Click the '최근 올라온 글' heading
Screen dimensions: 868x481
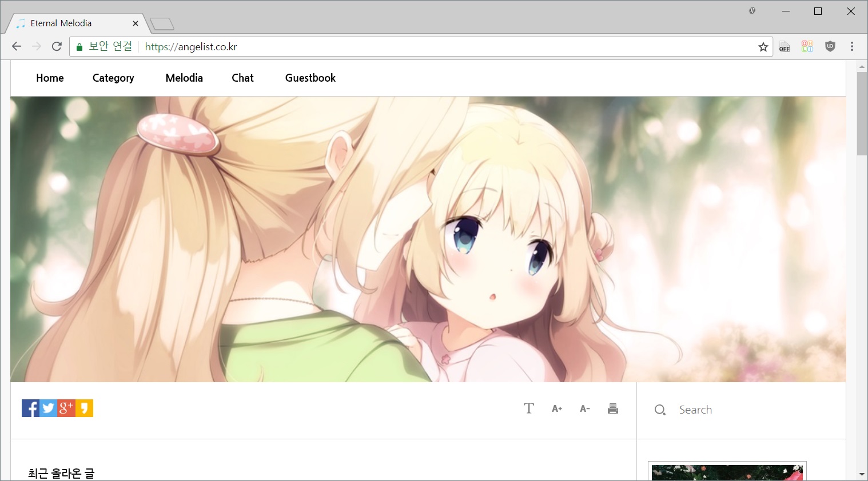coord(61,473)
